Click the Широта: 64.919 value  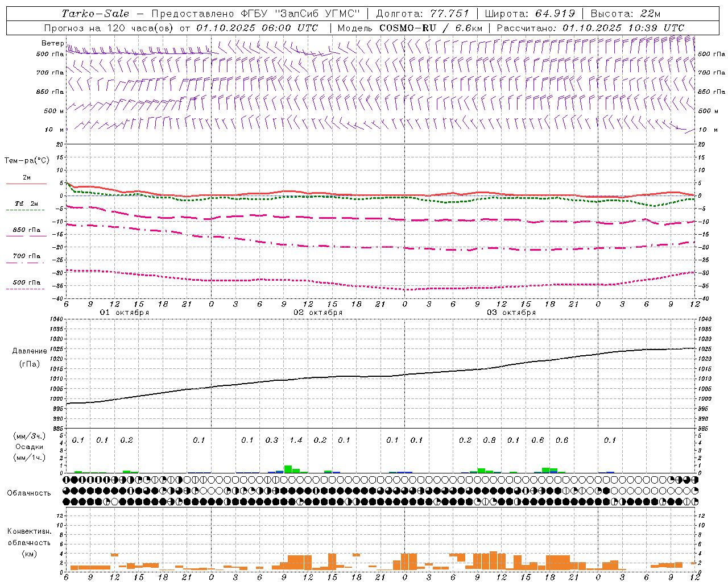point(530,14)
